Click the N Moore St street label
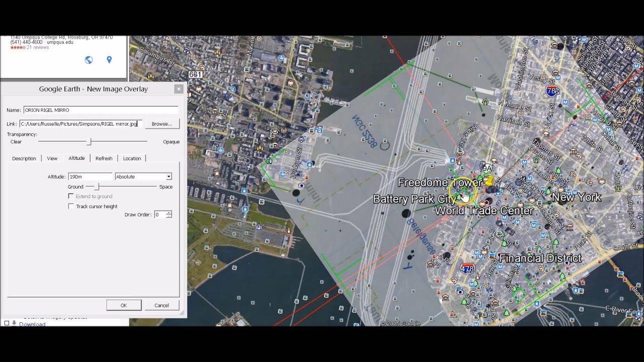This screenshot has width=644, height=362. coord(514,106)
